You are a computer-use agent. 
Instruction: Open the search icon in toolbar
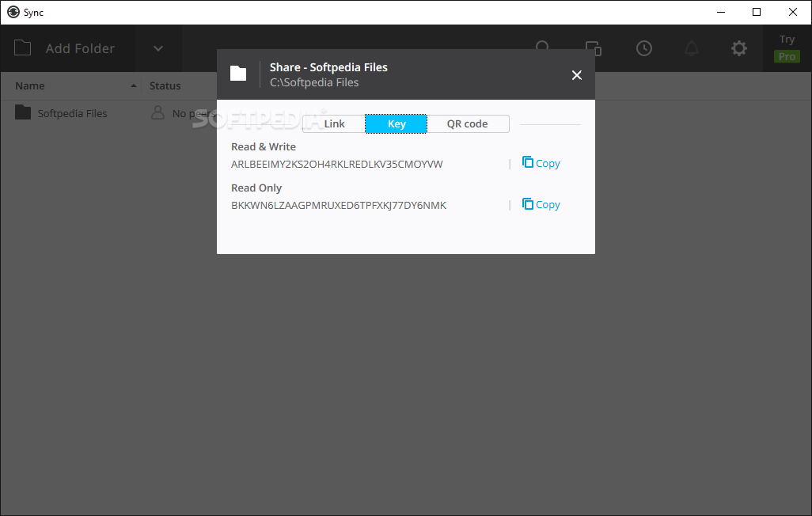click(543, 46)
